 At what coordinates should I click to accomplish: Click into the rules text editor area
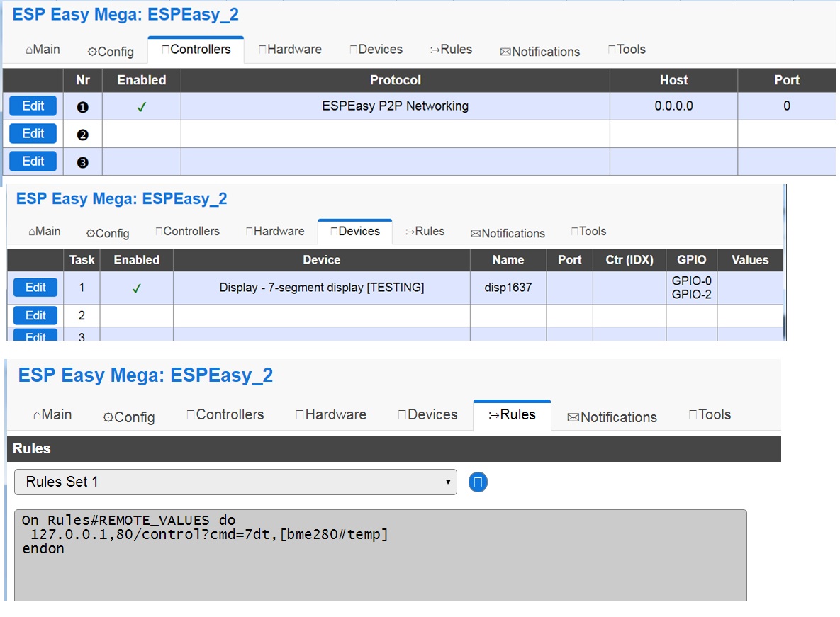(x=381, y=555)
